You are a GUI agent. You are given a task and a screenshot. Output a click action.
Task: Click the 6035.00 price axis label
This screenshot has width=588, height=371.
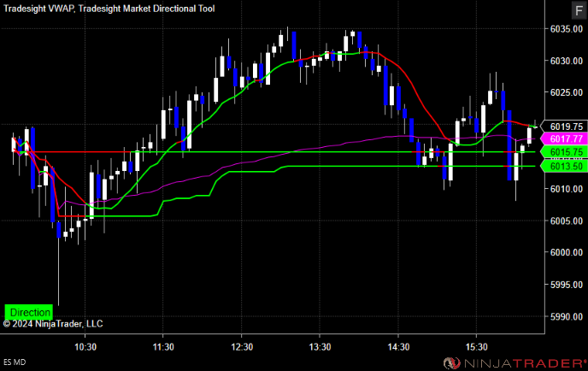click(x=567, y=29)
